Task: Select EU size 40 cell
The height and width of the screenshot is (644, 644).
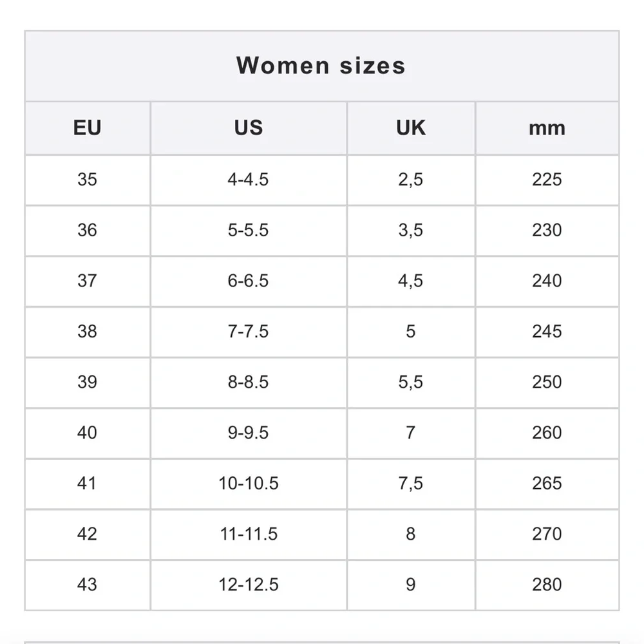Action: coord(87,433)
